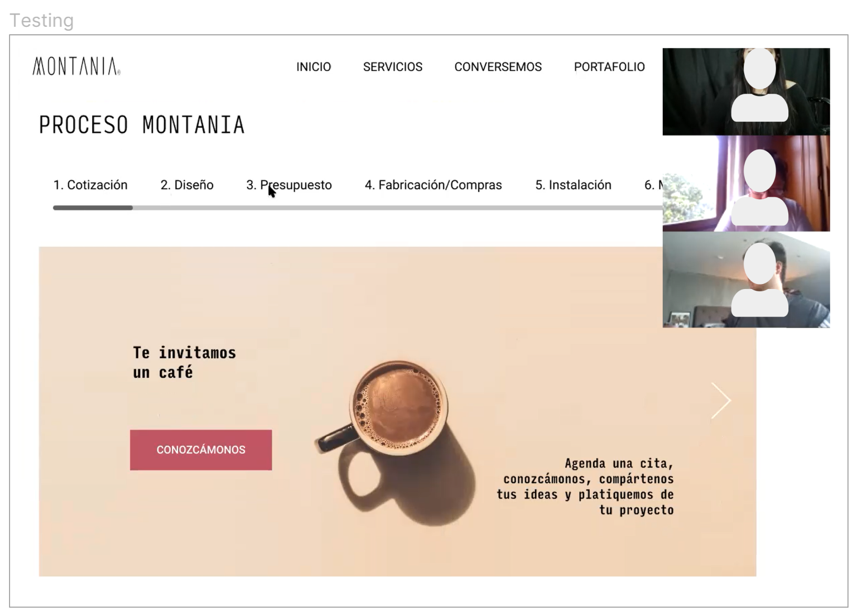Select the top participant video thumbnail
Image resolution: width=857 pixels, height=616 pixels.
(x=746, y=92)
